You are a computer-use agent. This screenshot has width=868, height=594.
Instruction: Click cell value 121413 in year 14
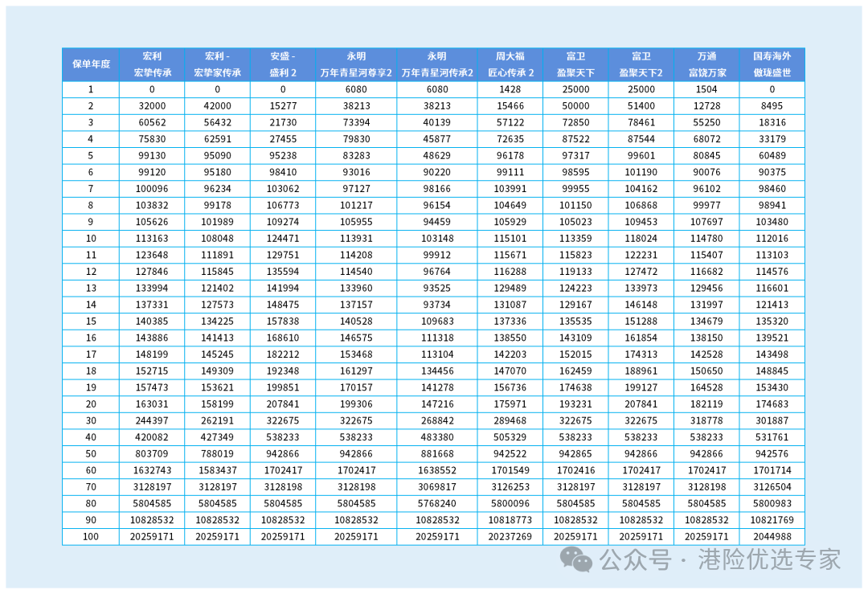pyautogui.click(x=772, y=305)
